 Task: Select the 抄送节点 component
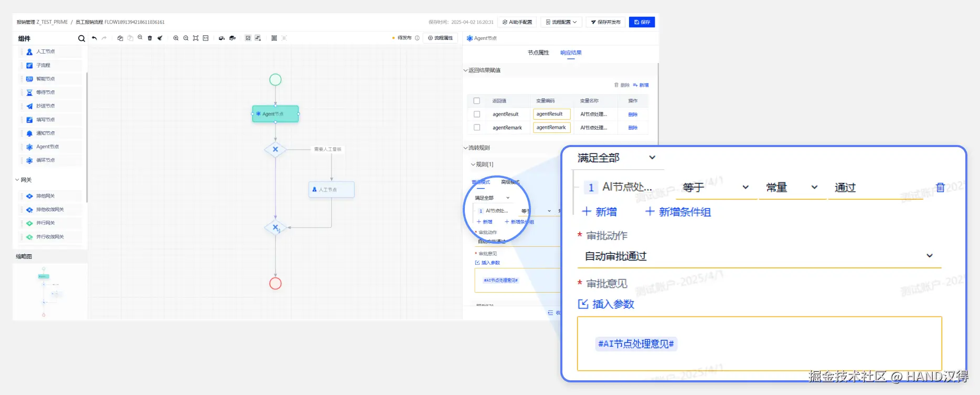[x=51, y=106]
